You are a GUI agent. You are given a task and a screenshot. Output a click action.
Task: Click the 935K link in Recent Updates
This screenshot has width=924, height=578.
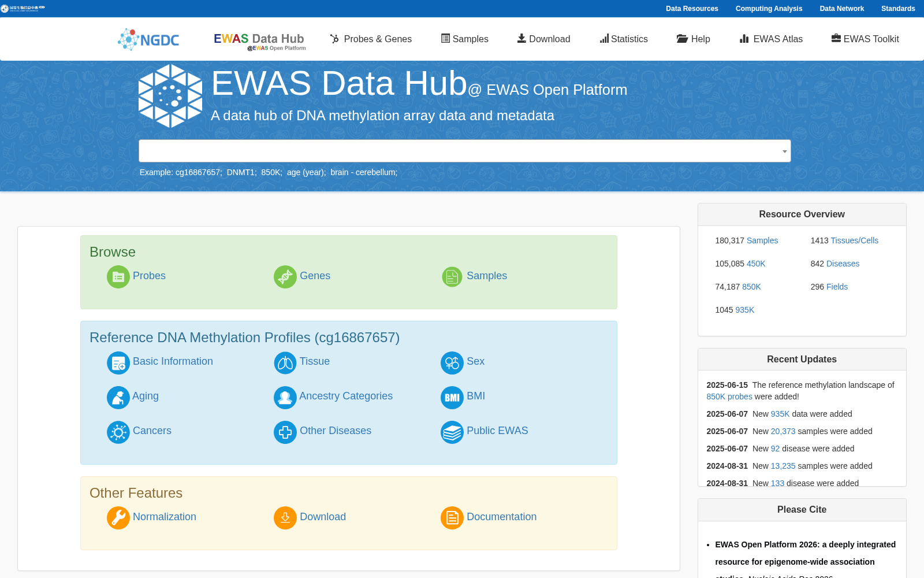[x=780, y=414]
